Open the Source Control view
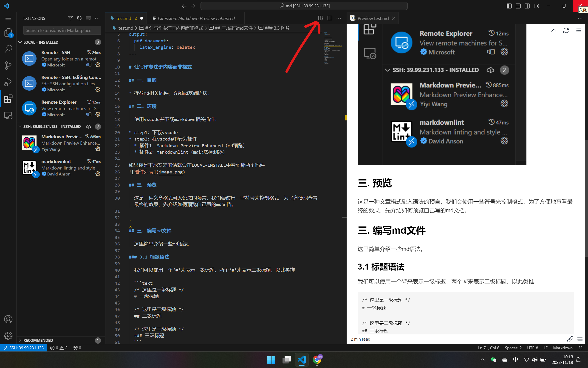Screen dimensions: 588x368 pos(8,66)
